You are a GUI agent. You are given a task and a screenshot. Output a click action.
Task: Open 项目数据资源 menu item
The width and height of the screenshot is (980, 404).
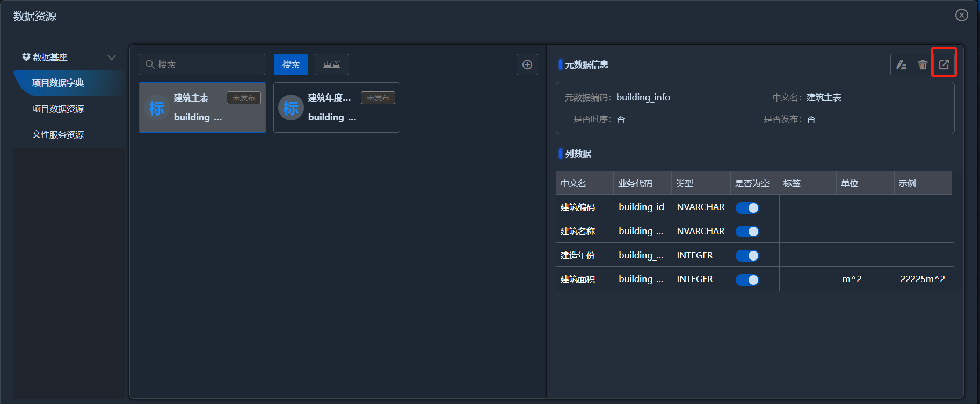click(x=69, y=109)
